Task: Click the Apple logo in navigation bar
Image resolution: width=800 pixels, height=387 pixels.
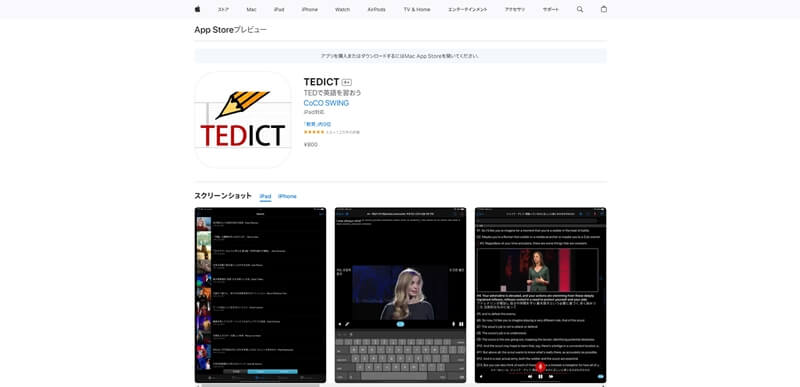Action: 197,9
